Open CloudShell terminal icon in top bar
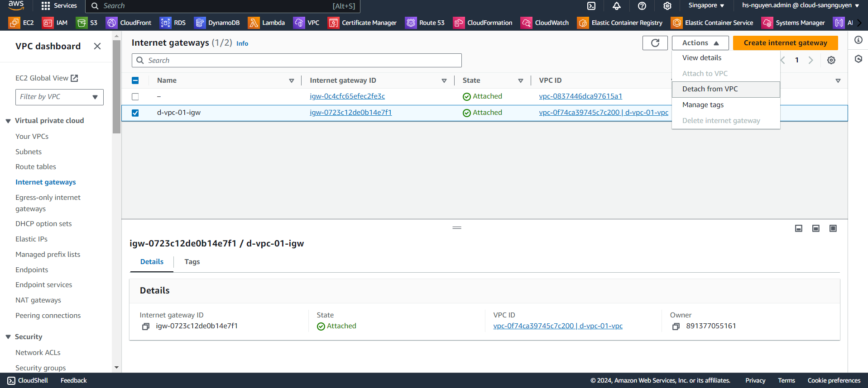The height and width of the screenshot is (388, 868). (x=591, y=6)
